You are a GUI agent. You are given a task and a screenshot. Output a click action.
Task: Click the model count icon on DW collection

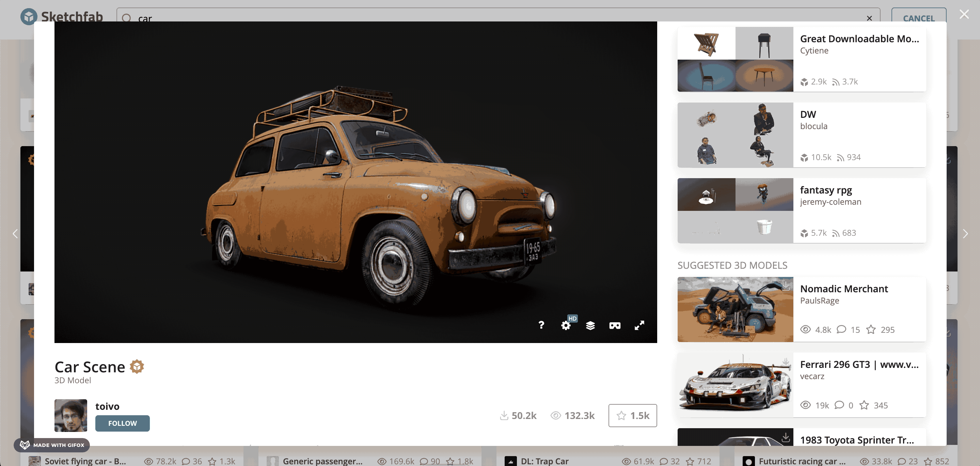click(804, 158)
